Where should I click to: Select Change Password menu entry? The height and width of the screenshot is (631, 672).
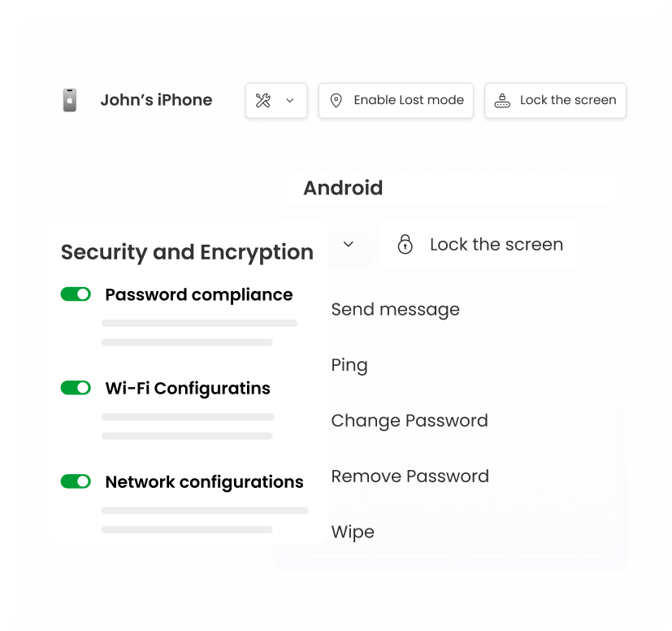(x=410, y=420)
